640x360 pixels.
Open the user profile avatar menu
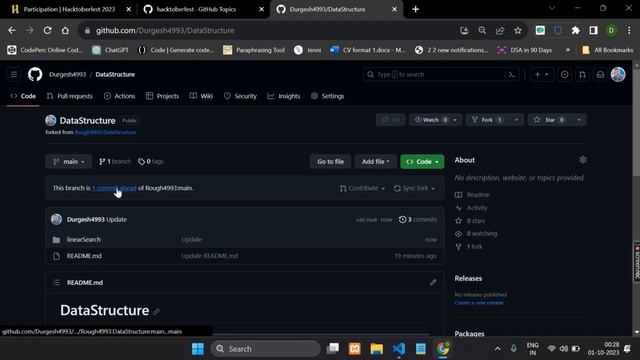[x=618, y=74]
